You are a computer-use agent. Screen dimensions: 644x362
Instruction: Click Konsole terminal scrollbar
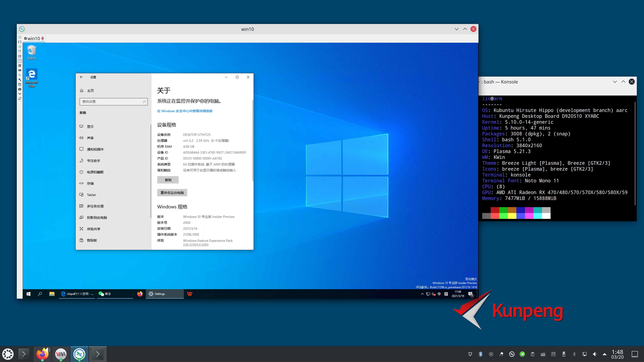coord(635,154)
